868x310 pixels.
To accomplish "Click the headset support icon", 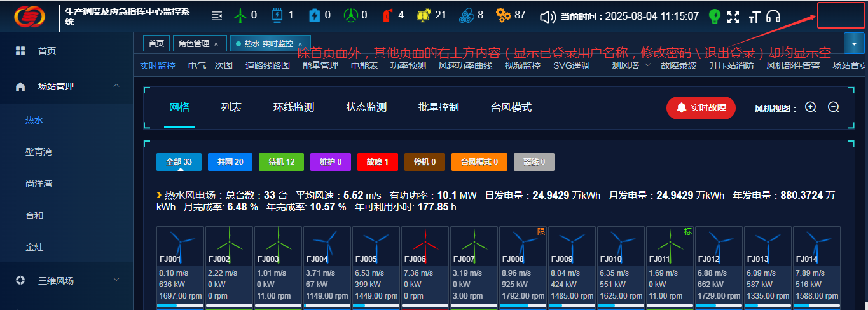I will pyautogui.click(x=773, y=17).
